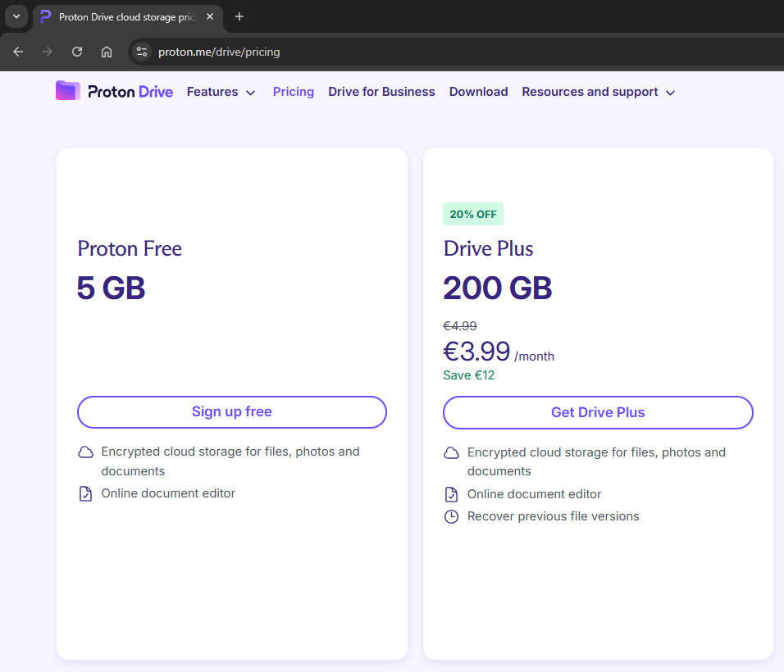Click Encrypted cloud storage text in Free card
The image size is (784, 672).
[230, 461]
